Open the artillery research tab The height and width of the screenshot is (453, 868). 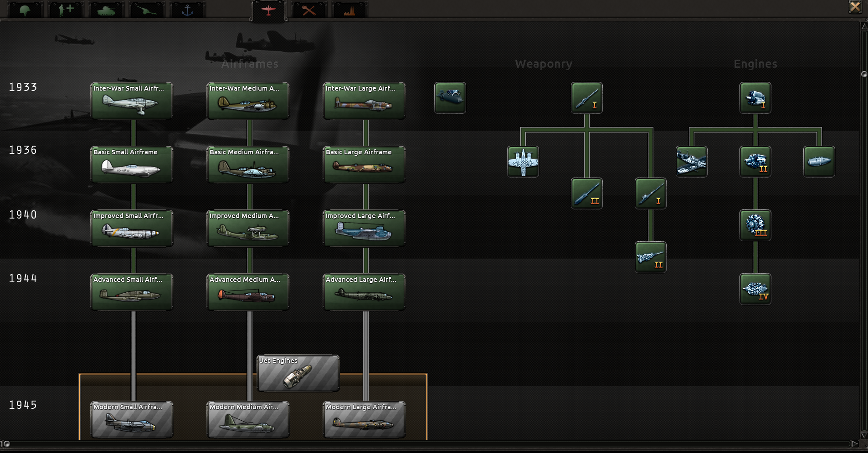coord(147,9)
